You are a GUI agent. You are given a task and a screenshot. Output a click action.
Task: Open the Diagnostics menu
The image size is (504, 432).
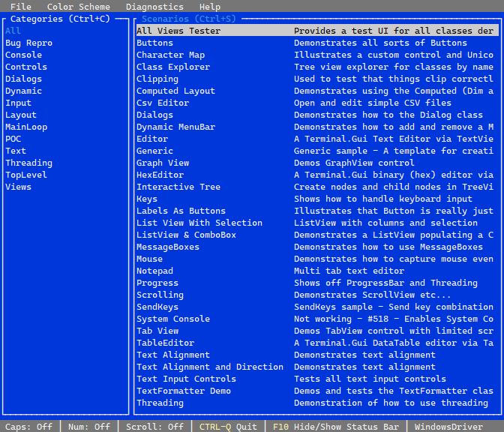(154, 7)
